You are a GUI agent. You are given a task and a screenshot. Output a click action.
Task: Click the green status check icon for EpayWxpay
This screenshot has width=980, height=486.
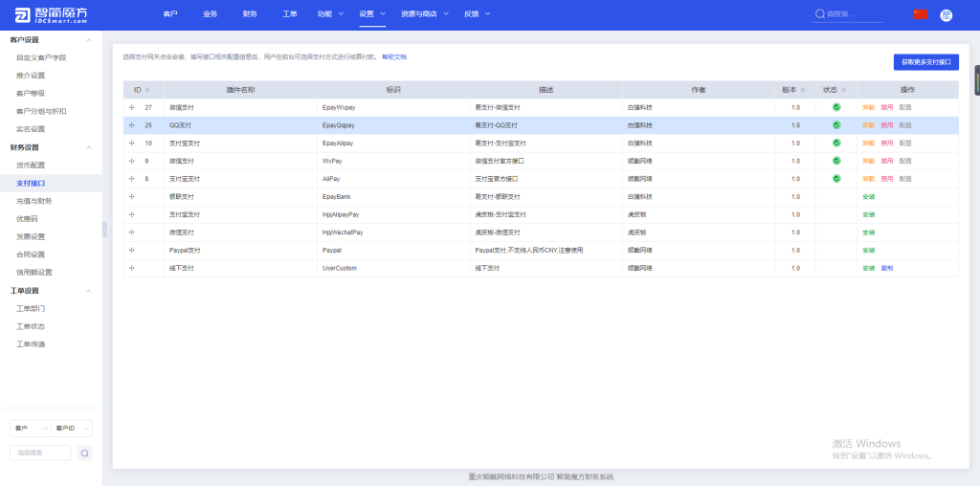(836, 107)
